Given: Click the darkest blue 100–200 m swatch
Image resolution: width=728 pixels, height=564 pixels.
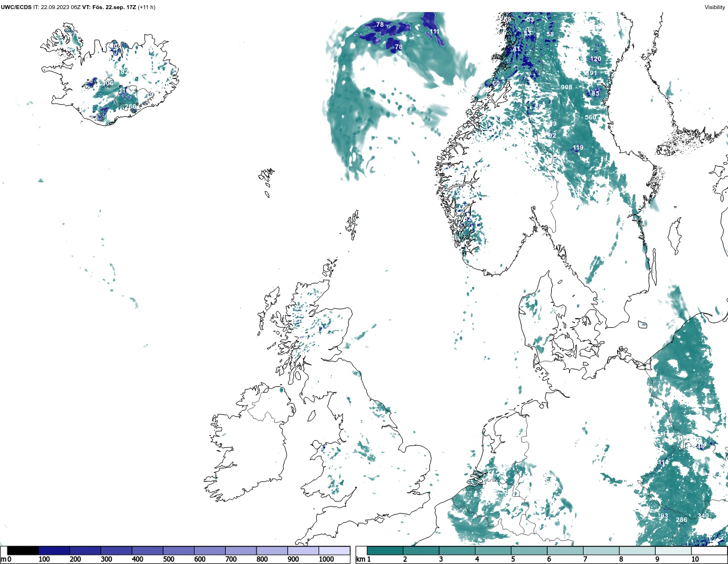Looking at the screenshot, I should click(x=54, y=550).
